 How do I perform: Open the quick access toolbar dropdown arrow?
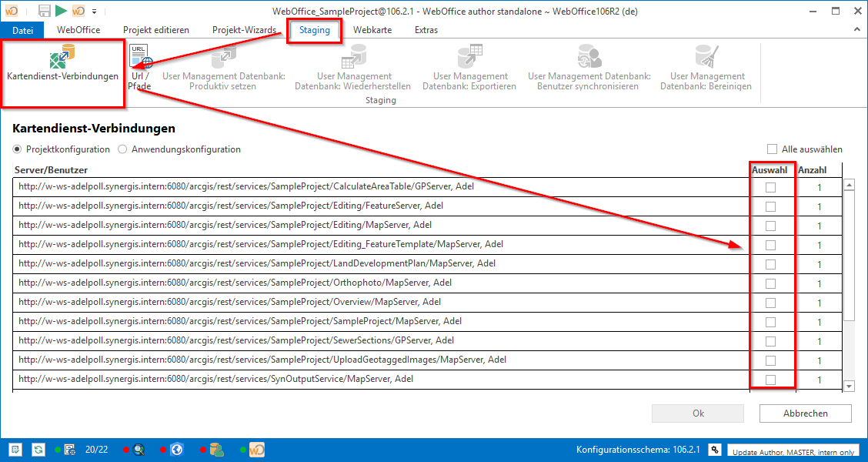[x=94, y=12]
